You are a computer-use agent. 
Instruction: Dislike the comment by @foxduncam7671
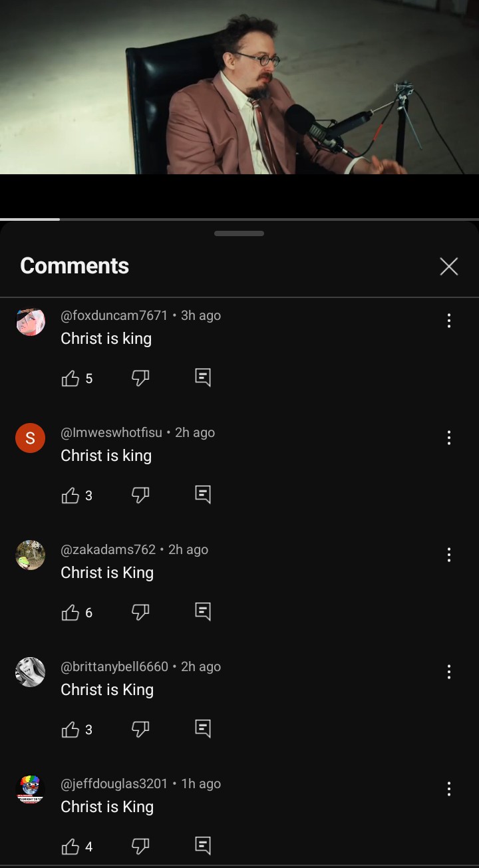[x=140, y=378]
